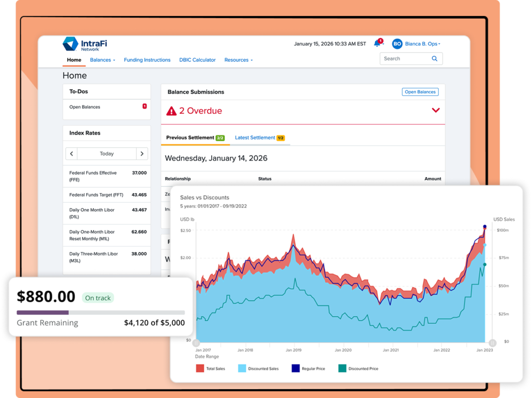This screenshot has width=532, height=398.
Task: Open the Balances dropdown menu
Action: pos(102,60)
